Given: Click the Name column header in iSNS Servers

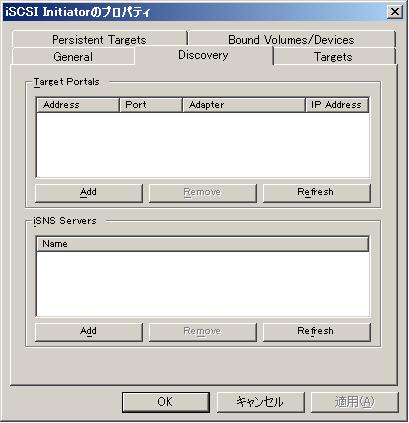Looking at the screenshot, I should click(202, 244).
